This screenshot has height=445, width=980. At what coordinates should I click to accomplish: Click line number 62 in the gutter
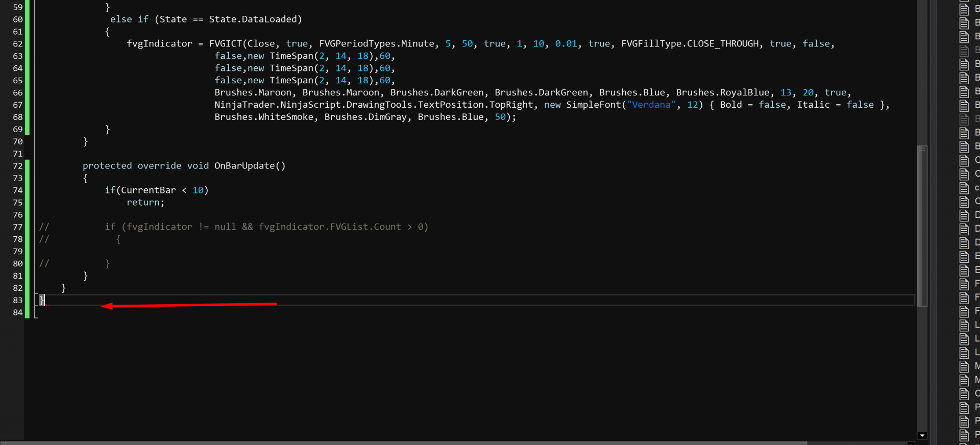tap(18, 44)
